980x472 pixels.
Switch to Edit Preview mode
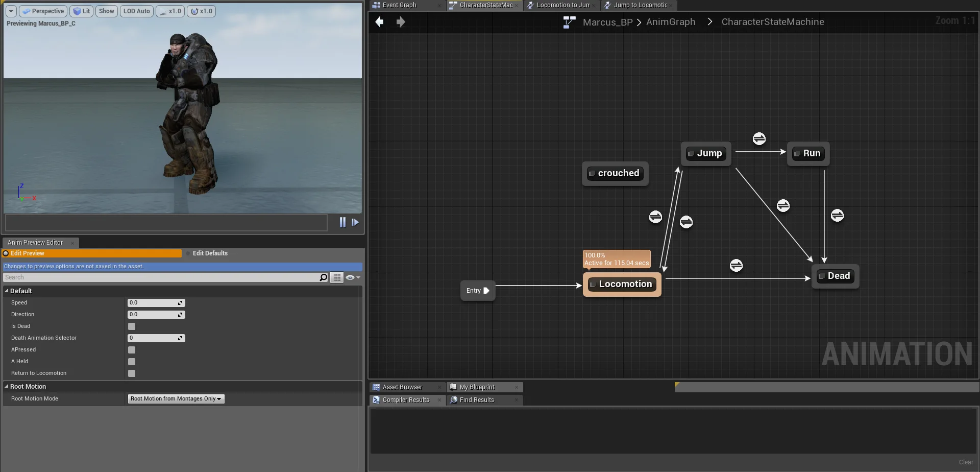coord(92,253)
